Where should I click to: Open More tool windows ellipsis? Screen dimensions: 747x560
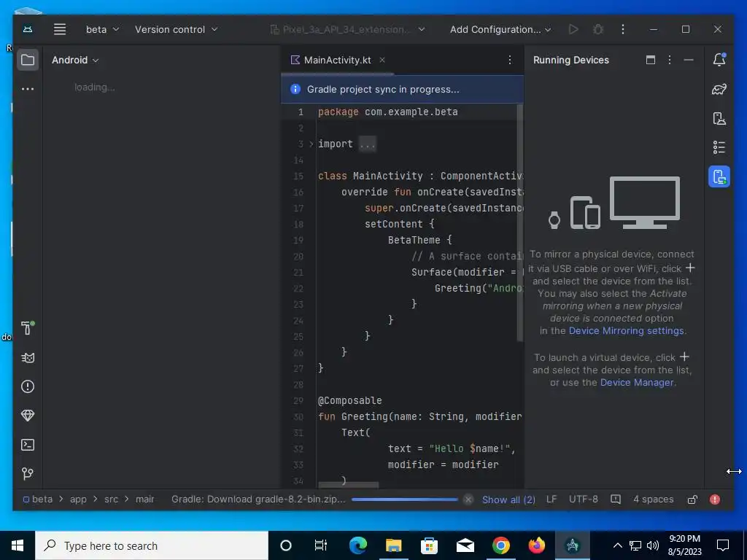click(28, 88)
